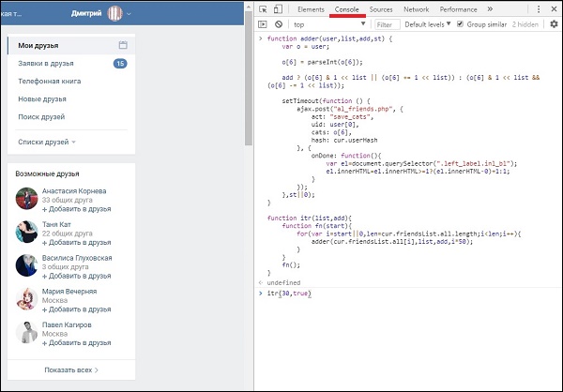Click the clear console icon
The height and width of the screenshot is (392, 563).
278,24
